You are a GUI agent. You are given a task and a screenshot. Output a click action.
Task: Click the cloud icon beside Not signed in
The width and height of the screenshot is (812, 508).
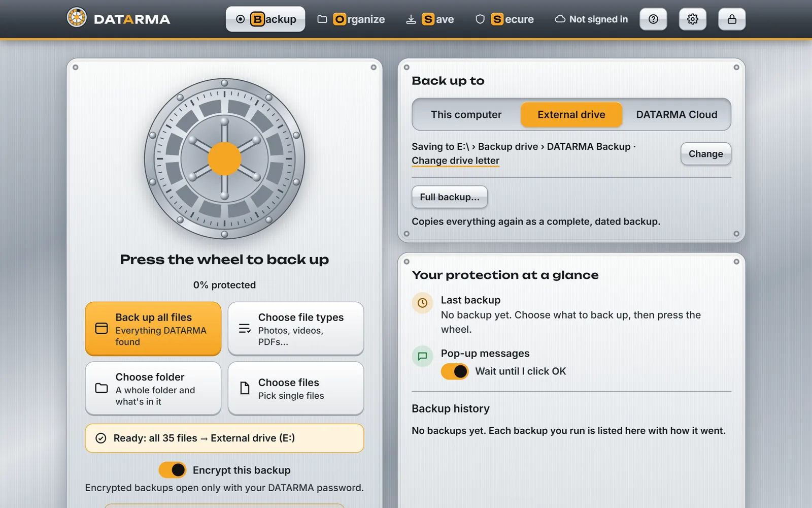point(560,19)
